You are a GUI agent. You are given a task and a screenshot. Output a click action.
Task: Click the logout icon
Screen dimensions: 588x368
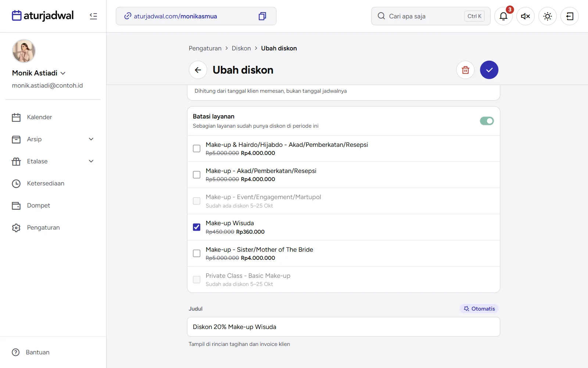pyautogui.click(x=570, y=16)
